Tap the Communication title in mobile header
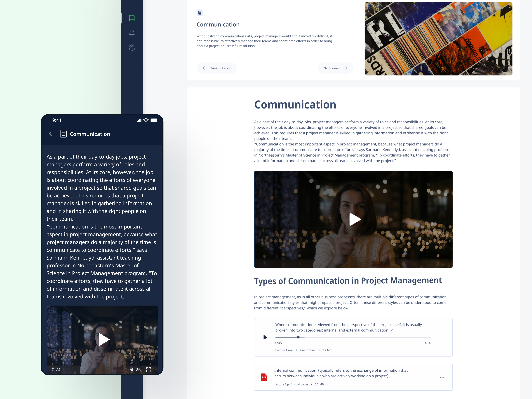Viewport: 532px width, 399px height. point(90,134)
